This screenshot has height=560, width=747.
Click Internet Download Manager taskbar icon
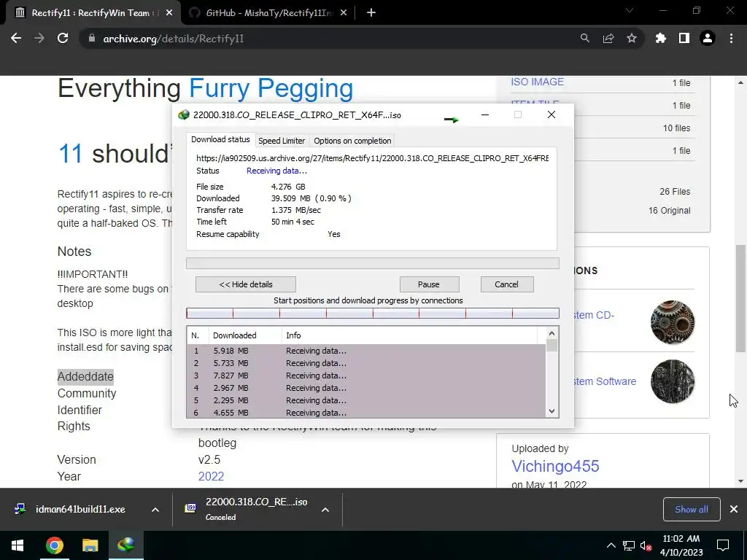pos(125,545)
